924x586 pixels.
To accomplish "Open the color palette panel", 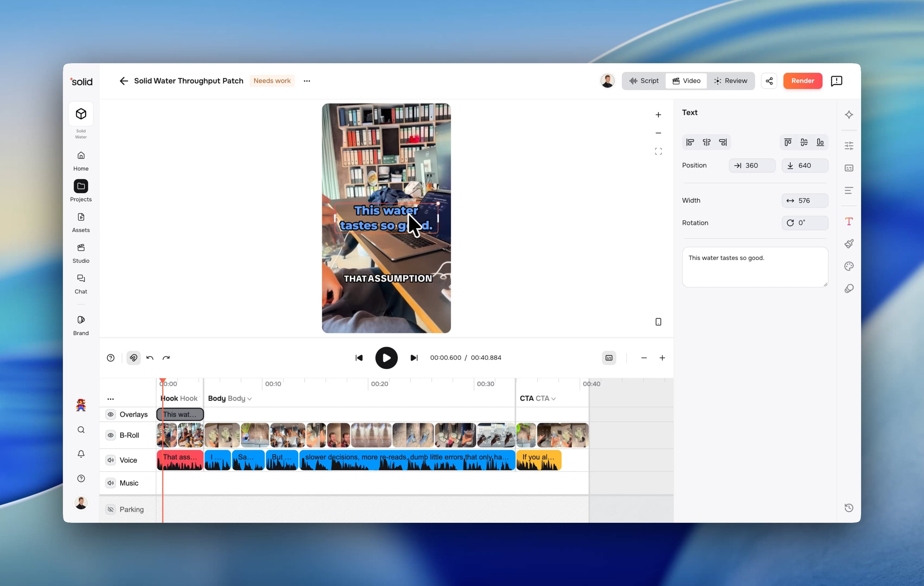I will pyautogui.click(x=849, y=266).
